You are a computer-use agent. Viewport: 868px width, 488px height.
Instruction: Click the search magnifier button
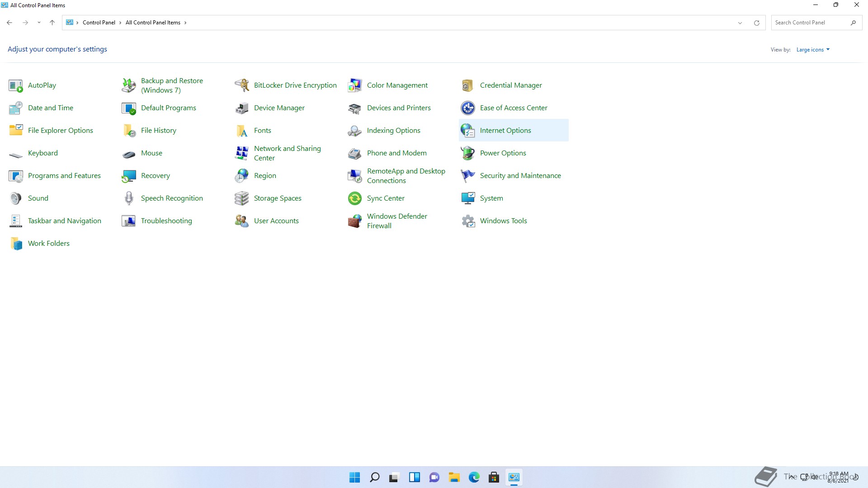tap(853, 23)
